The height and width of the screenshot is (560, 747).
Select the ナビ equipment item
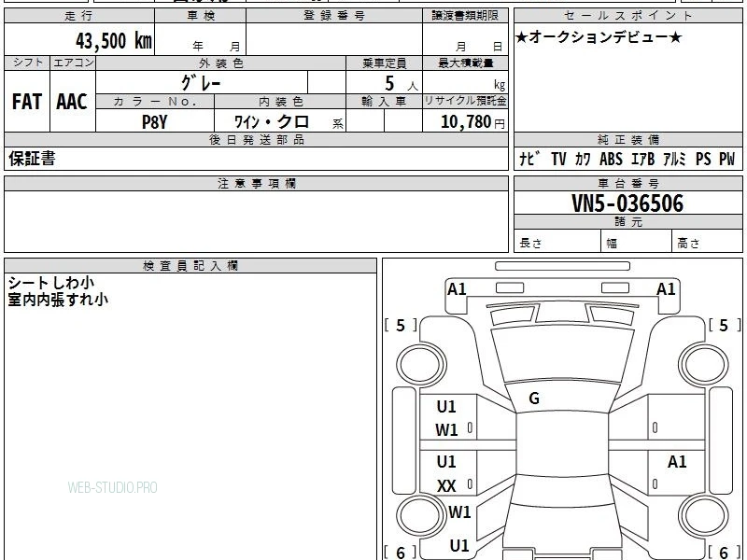click(529, 159)
